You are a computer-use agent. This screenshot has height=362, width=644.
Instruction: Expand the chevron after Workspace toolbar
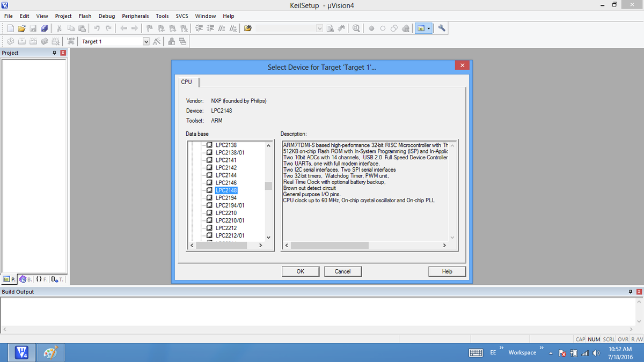[541, 348]
